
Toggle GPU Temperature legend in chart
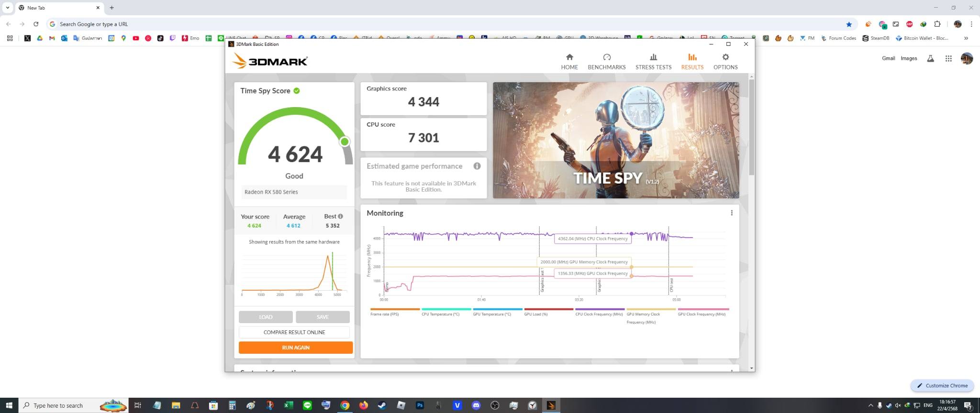click(497, 312)
